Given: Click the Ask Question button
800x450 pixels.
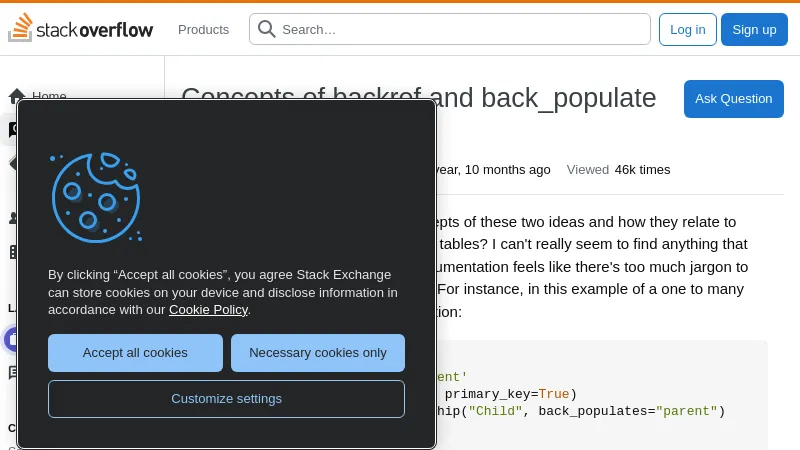Looking at the screenshot, I should [733, 98].
